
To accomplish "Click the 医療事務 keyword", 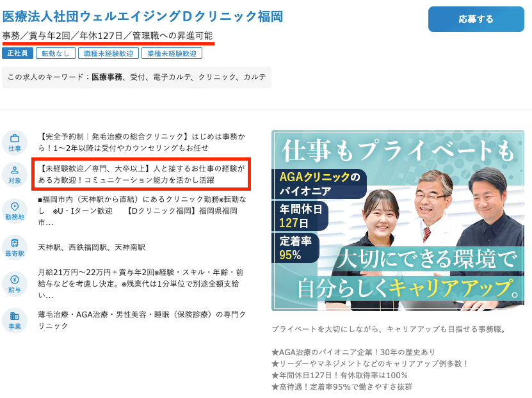I will 107,77.
